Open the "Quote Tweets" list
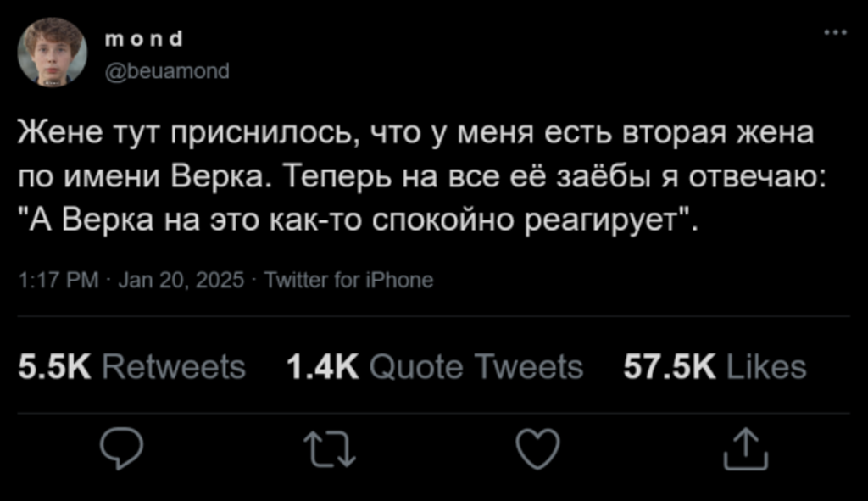This screenshot has width=868, height=501. [x=477, y=367]
